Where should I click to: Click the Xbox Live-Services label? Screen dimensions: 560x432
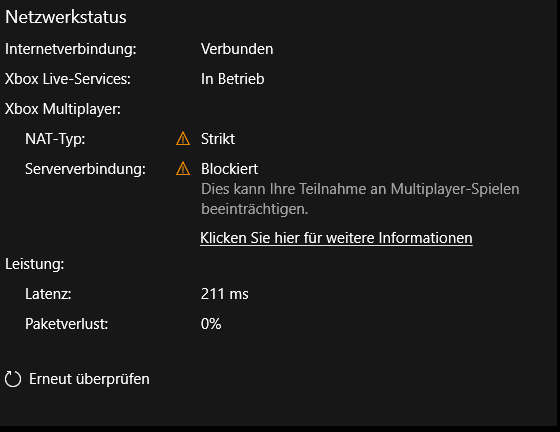(68, 79)
